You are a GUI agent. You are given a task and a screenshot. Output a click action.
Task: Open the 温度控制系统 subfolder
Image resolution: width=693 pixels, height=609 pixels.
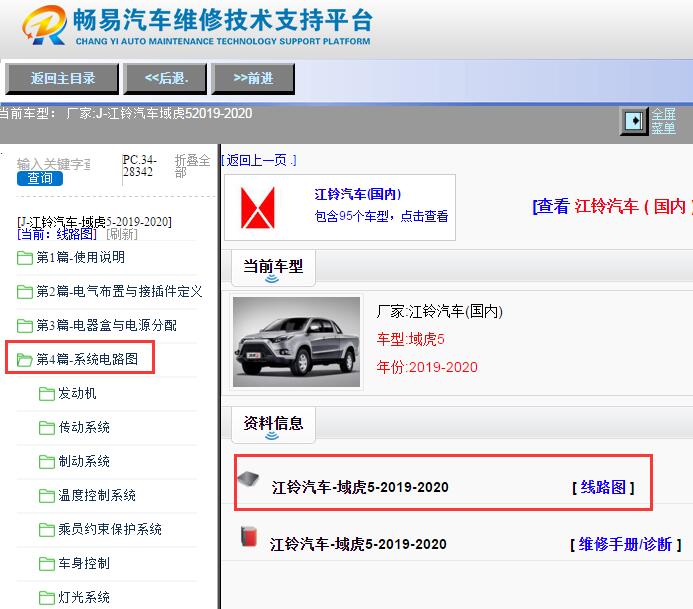97,495
